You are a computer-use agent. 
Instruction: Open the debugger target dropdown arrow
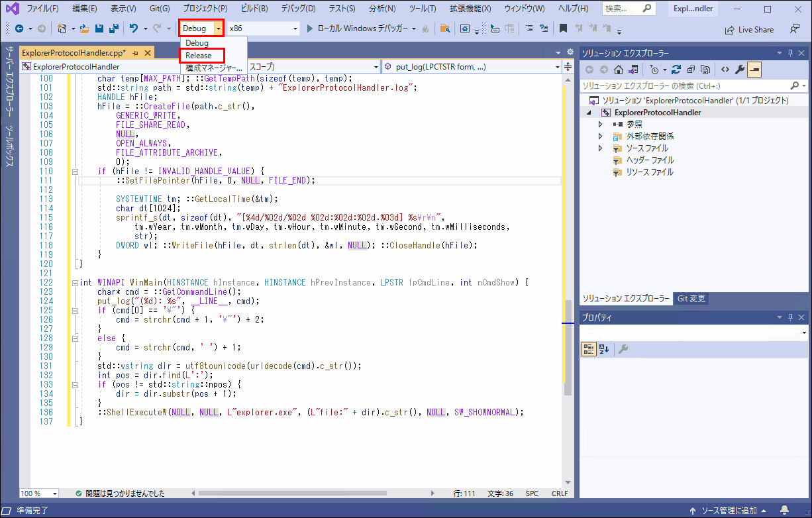point(414,29)
